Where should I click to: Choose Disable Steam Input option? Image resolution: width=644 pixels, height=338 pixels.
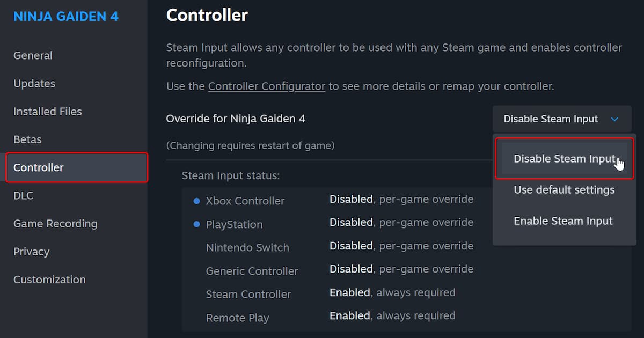564,159
